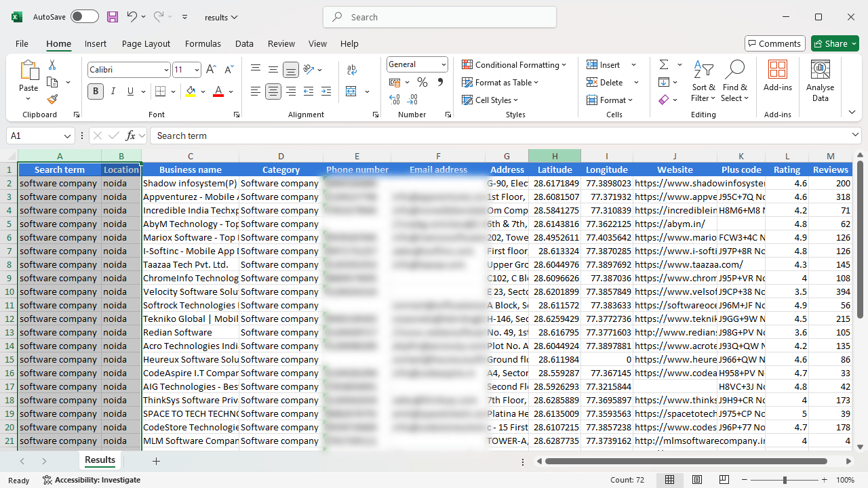Toggle Italic formatting
Image resolution: width=868 pixels, height=488 pixels.
click(113, 91)
